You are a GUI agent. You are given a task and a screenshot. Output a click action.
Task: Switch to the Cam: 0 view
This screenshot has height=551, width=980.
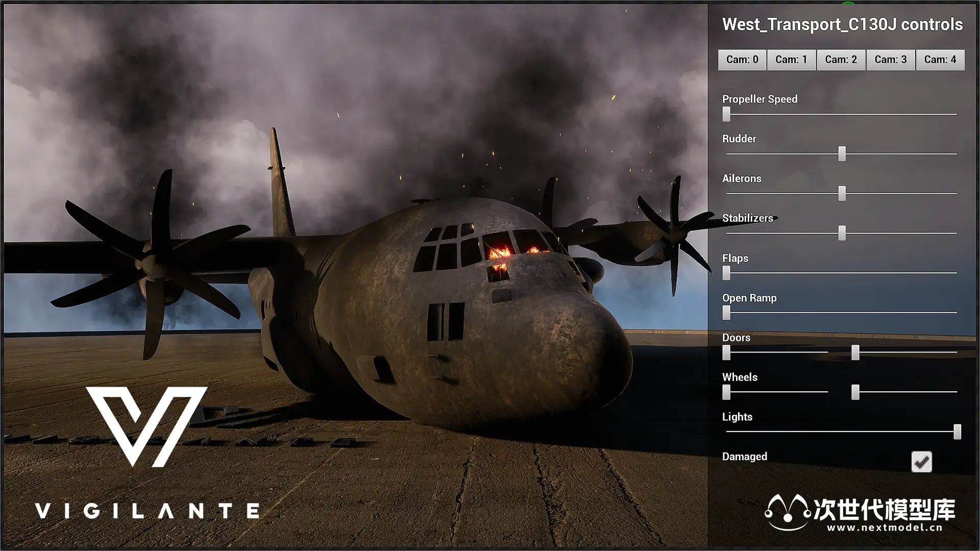[742, 60]
